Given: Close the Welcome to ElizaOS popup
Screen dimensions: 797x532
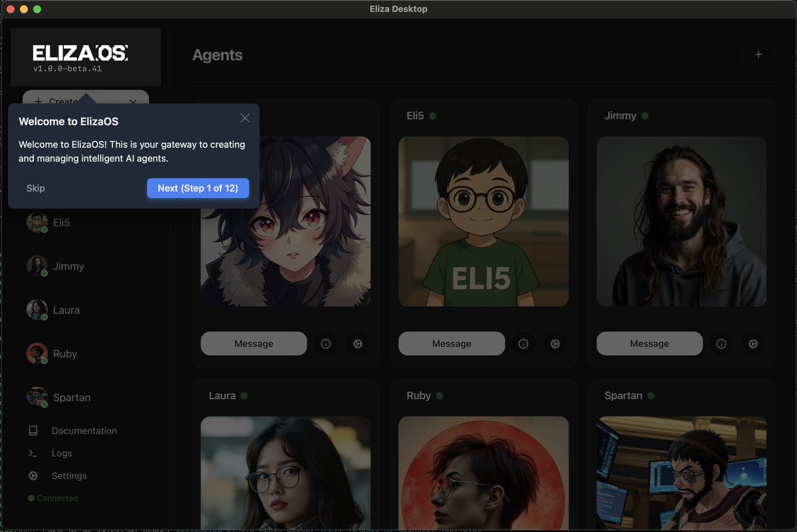Looking at the screenshot, I should pos(245,118).
